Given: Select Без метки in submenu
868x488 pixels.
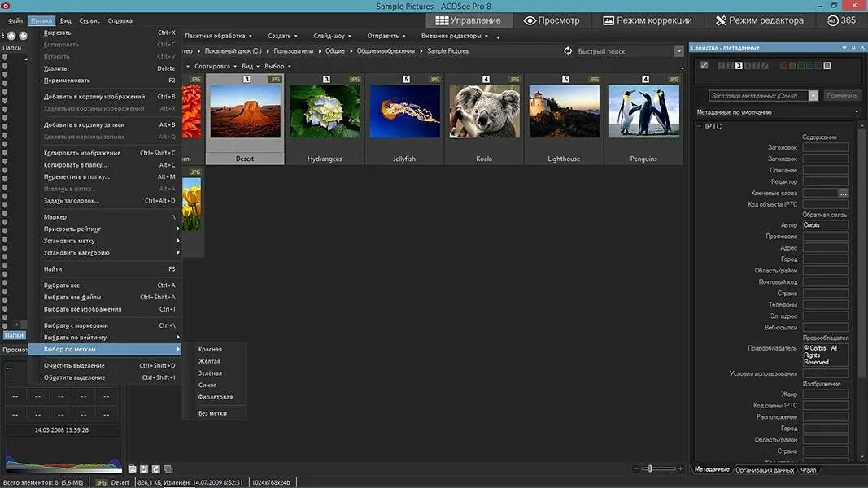Looking at the screenshot, I should 215,413.
